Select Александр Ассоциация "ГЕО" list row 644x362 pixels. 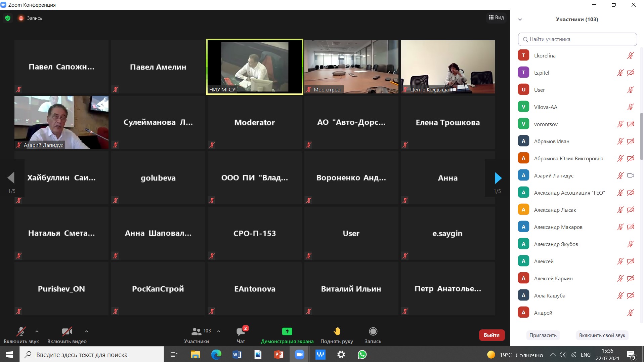point(577,193)
